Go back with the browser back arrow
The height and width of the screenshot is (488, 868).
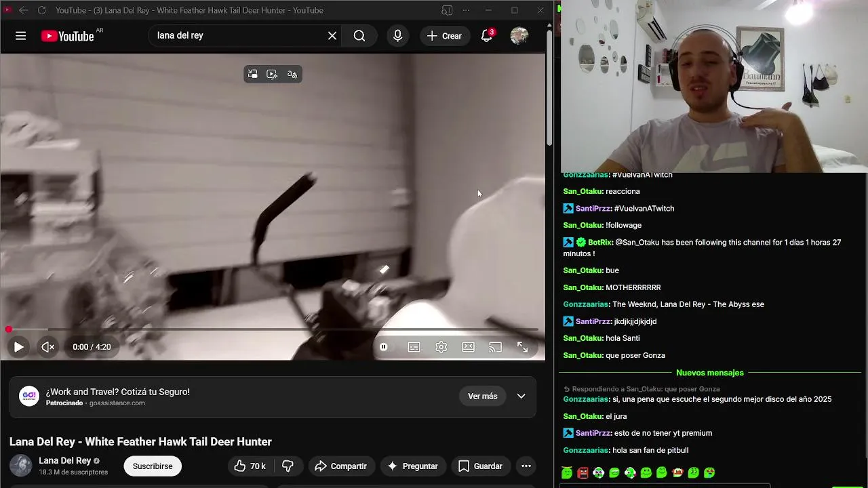pyautogui.click(x=23, y=10)
